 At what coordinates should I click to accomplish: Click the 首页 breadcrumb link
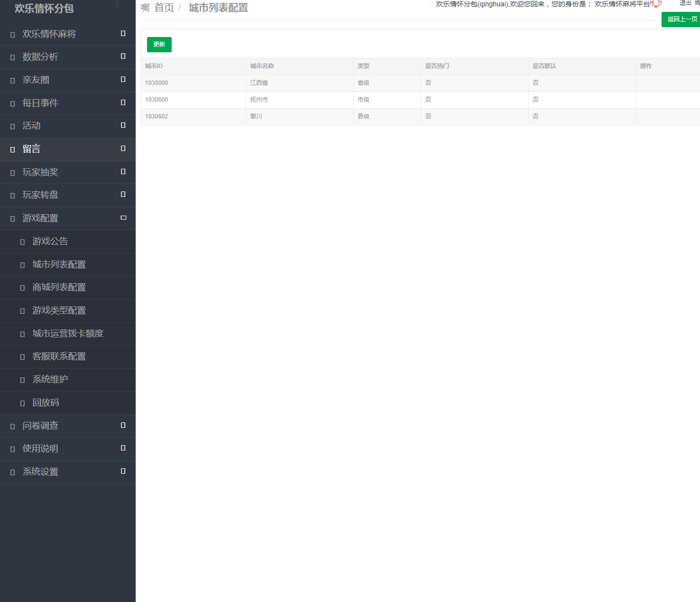[164, 8]
